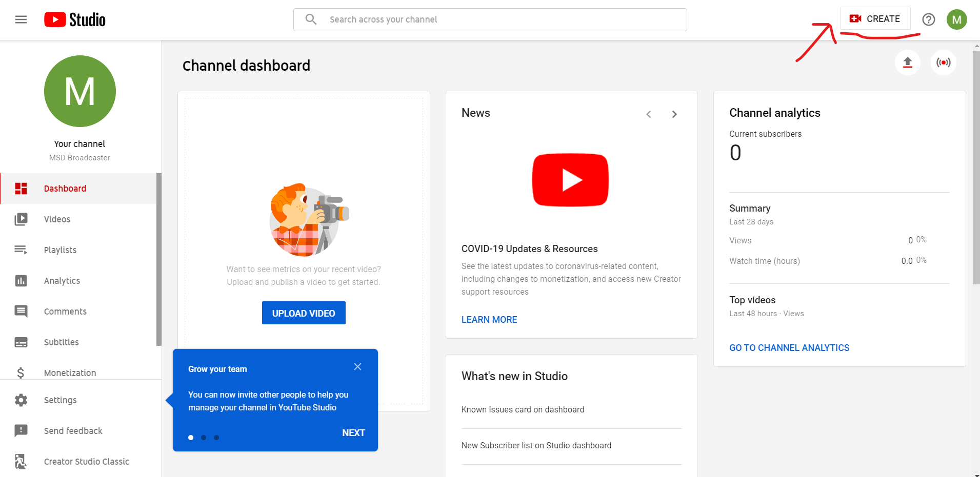980x477 pixels.
Task: Open Dashboard in the sidebar
Action: point(78,189)
